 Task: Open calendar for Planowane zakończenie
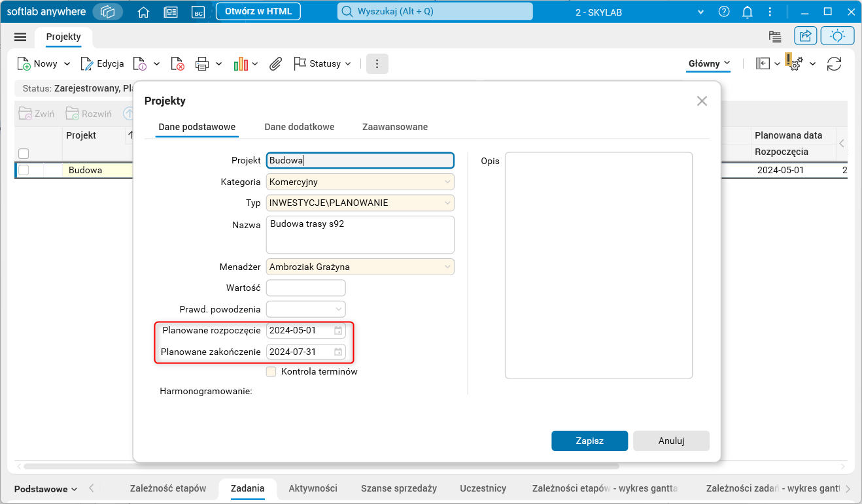(x=338, y=352)
